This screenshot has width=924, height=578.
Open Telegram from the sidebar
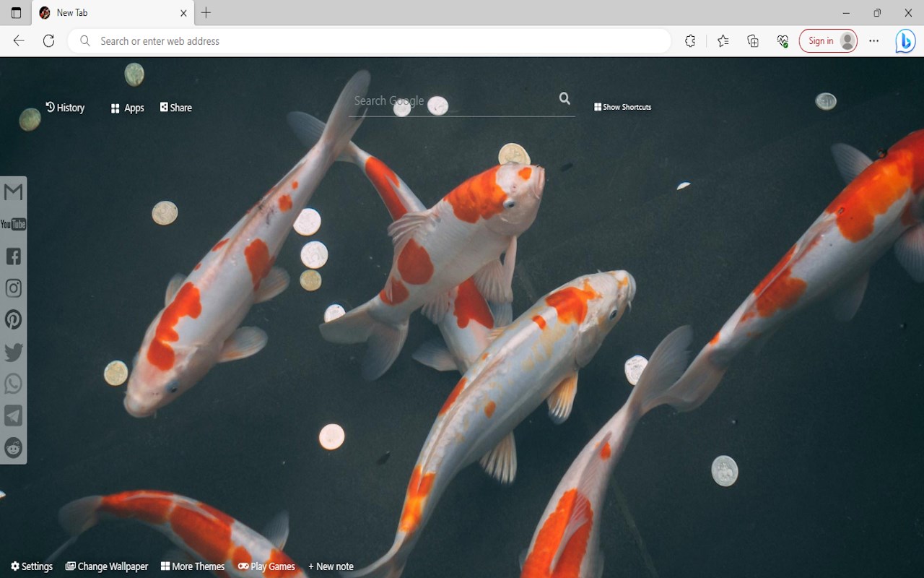point(13,415)
